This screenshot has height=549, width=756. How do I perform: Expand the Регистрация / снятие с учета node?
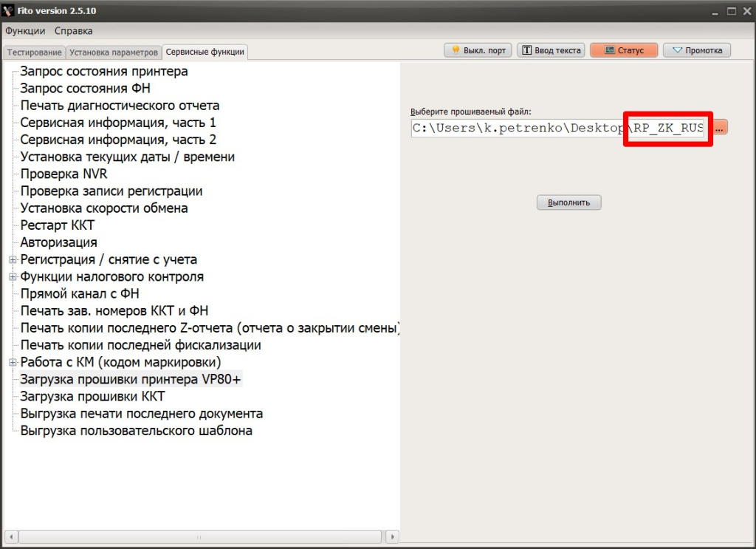click(x=13, y=259)
